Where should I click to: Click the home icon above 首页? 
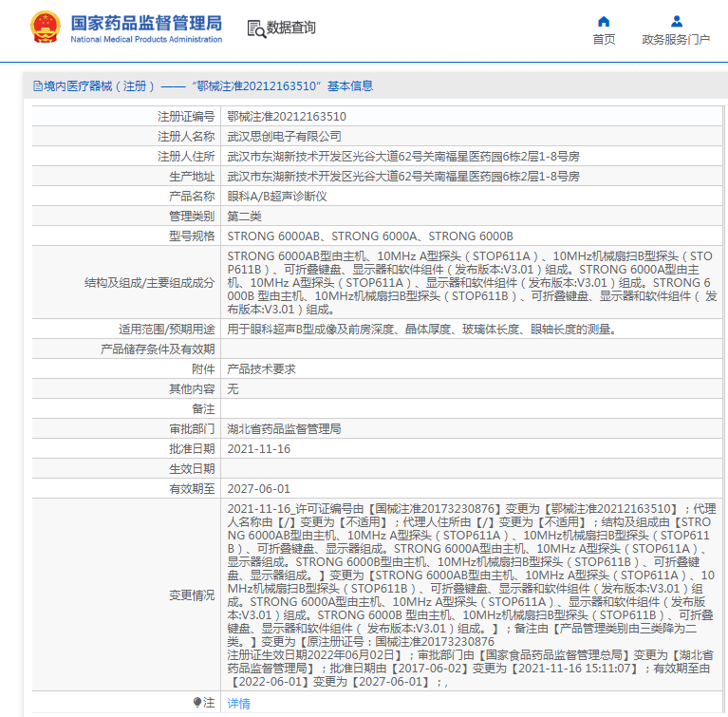[604, 21]
